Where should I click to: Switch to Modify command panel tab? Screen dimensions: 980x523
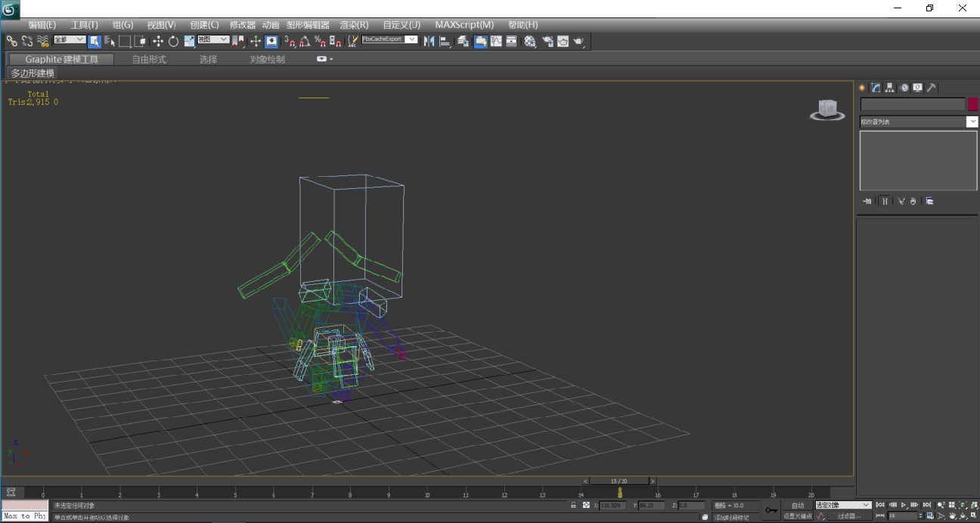click(876, 88)
